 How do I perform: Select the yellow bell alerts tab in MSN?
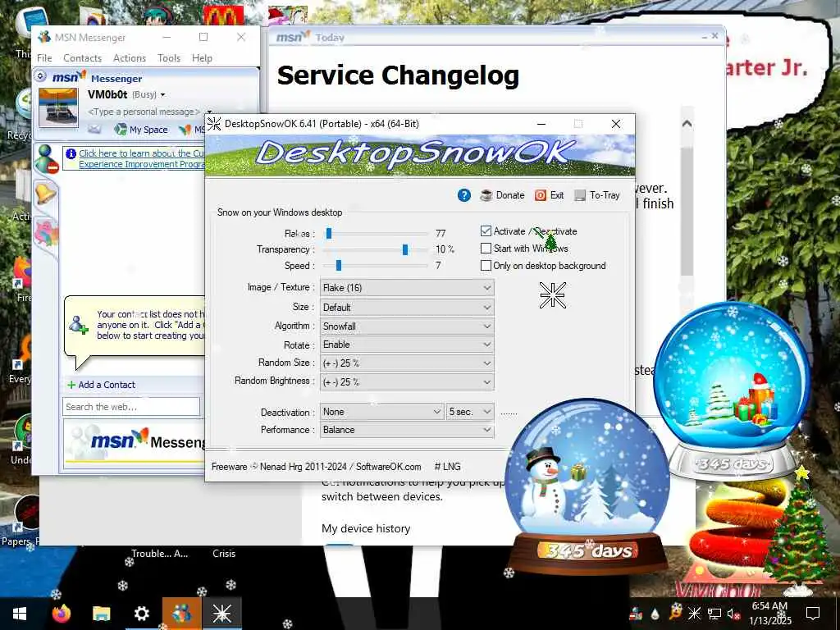(46, 192)
